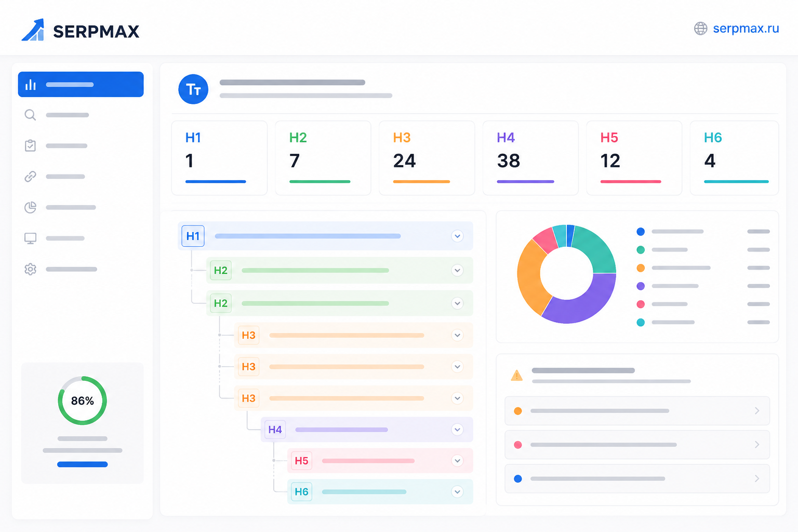Click the teal legend dot
Image resolution: width=798 pixels, height=532 pixels.
(x=641, y=323)
